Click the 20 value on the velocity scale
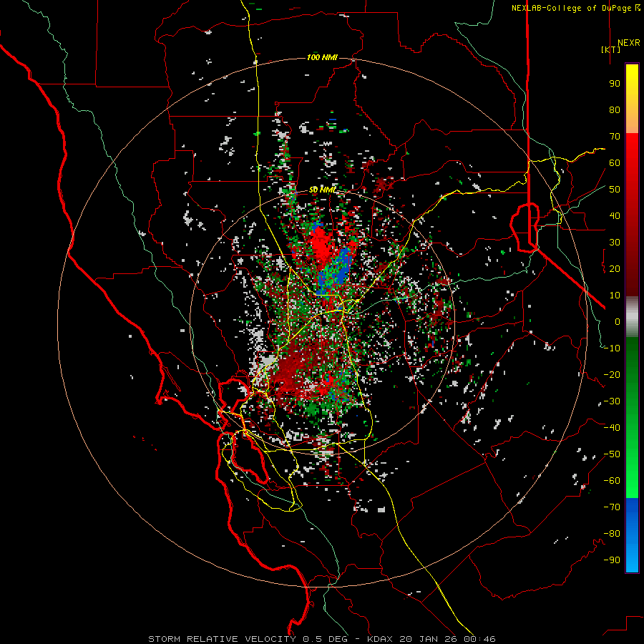The width and height of the screenshot is (644, 644). tap(615, 268)
